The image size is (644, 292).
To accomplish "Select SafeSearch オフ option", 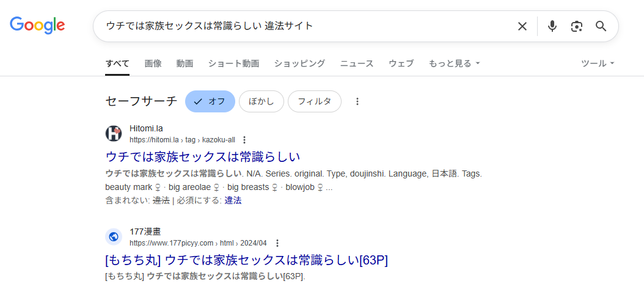I will point(210,101).
